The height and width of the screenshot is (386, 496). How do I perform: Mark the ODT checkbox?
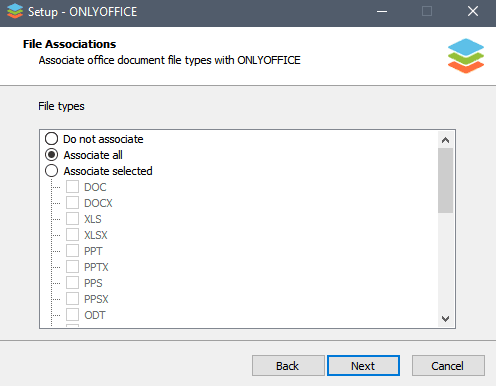[72, 315]
